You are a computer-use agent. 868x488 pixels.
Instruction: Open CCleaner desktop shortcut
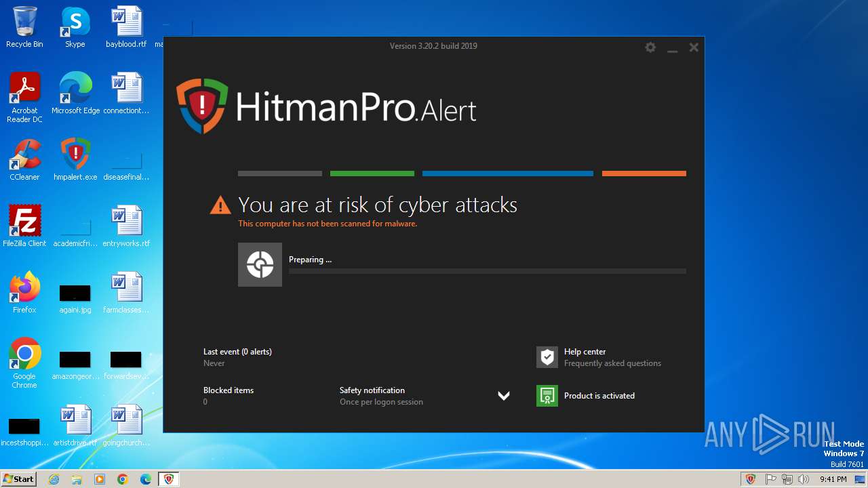click(x=24, y=160)
